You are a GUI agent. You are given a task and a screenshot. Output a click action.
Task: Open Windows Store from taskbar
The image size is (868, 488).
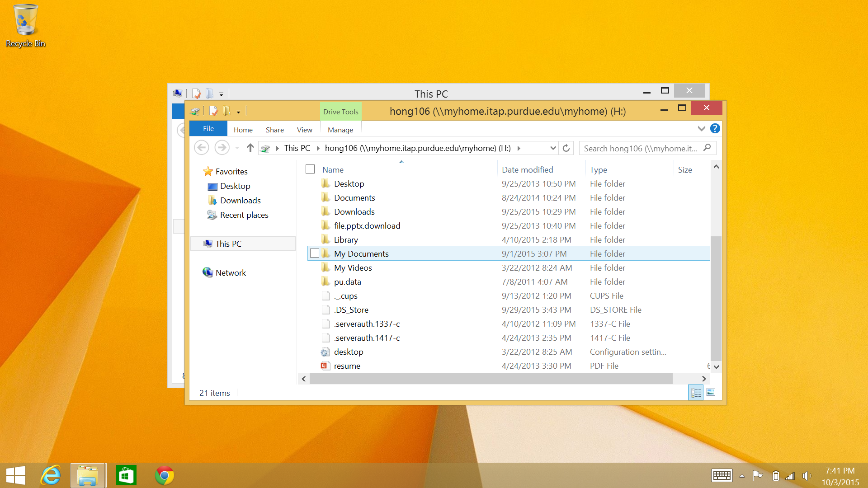(126, 475)
